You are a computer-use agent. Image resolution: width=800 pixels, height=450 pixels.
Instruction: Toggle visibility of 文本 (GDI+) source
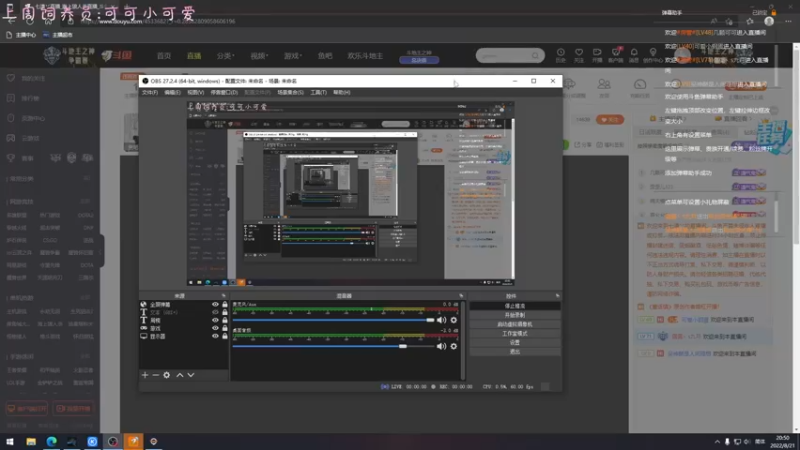coord(215,312)
